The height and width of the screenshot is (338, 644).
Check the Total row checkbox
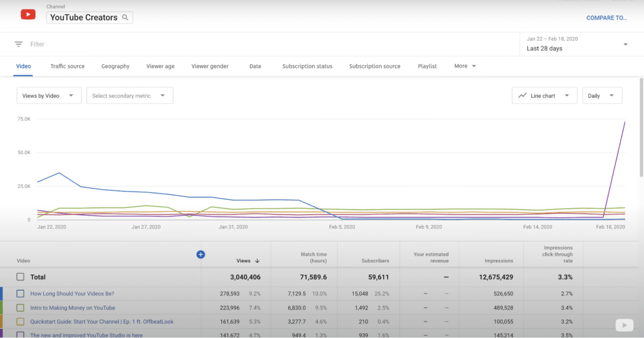click(20, 277)
